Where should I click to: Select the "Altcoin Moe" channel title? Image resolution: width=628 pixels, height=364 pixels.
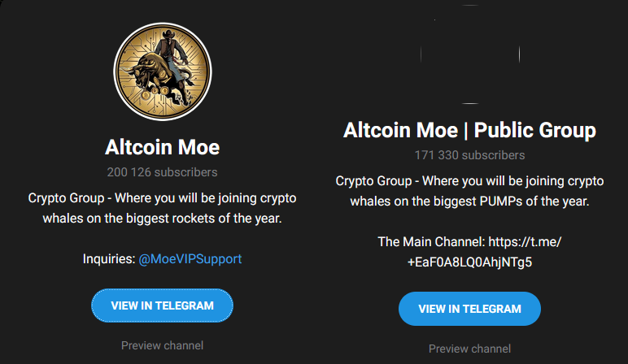coord(162,147)
